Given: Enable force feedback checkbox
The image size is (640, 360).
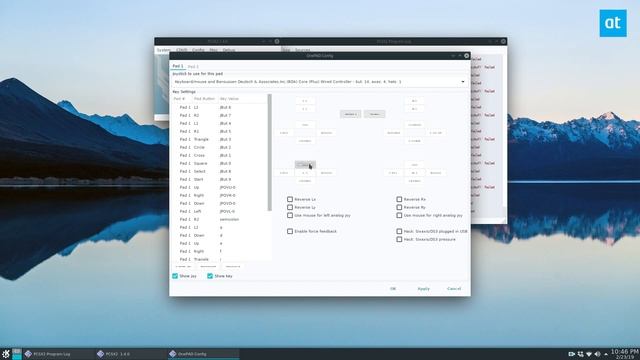Looking at the screenshot, I should (x=290, y=231).
